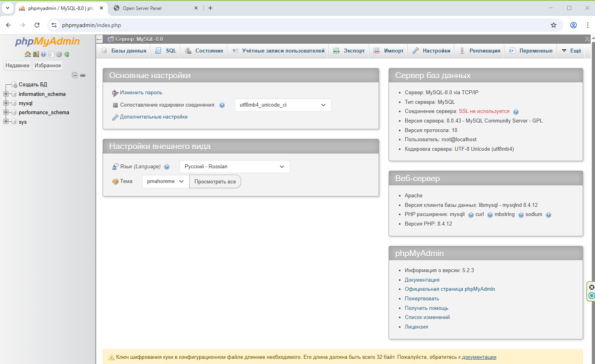Viewport: 595px width, 364px height.
Task: Click the Изменить пароль link
Action: pos(141,92)
